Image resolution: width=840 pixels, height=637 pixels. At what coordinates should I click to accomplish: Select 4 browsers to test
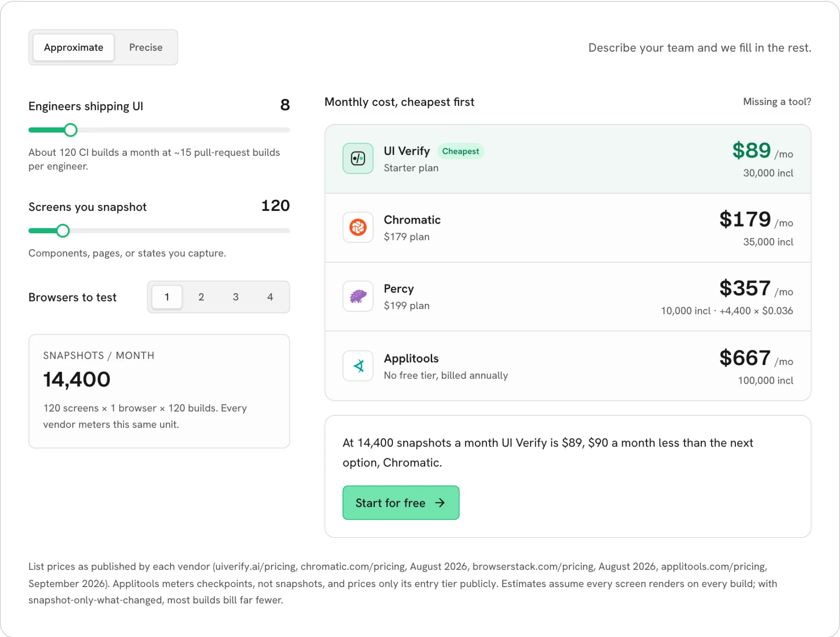coord(270,297)
